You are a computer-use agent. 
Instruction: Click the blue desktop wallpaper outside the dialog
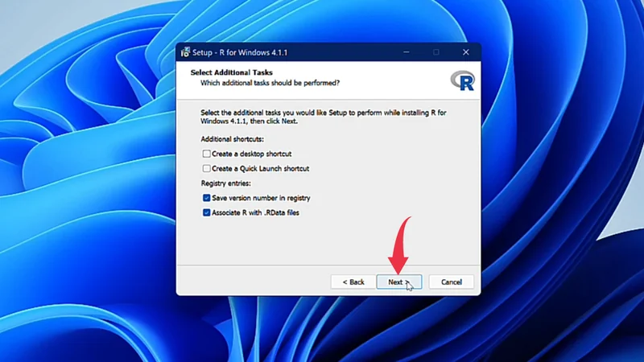click(x=80, y=201)
